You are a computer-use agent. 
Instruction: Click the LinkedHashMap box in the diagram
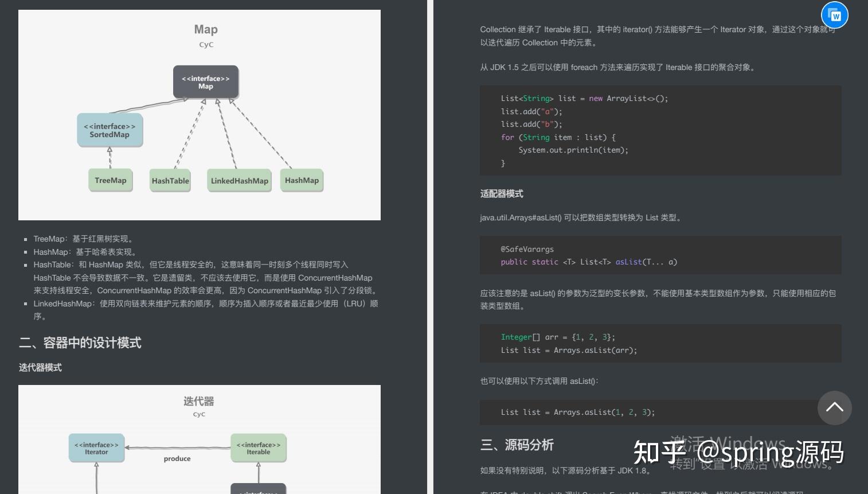tap(239, 180)
